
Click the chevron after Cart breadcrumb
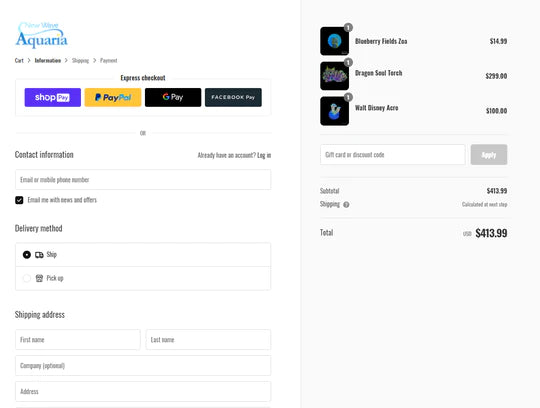coord(29,61)
